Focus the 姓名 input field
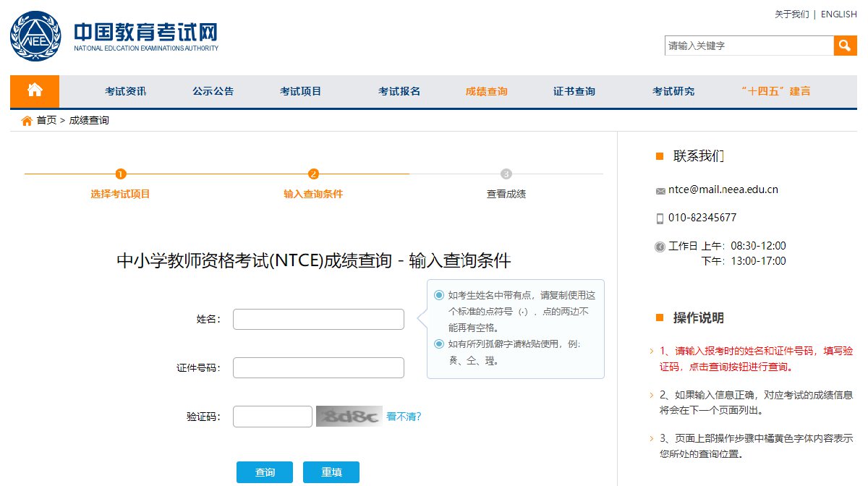Viewport: 868px width, 486px height. coord(318,319)
